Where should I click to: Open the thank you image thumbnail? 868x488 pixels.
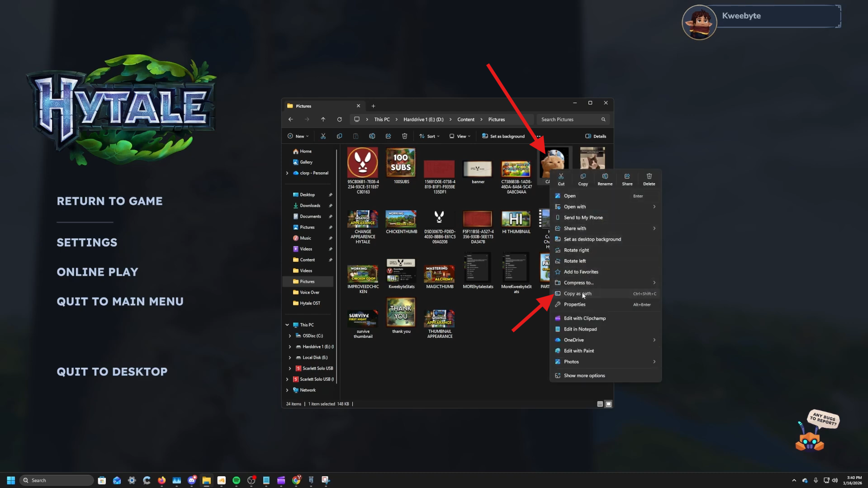click(x=400, y=312)
